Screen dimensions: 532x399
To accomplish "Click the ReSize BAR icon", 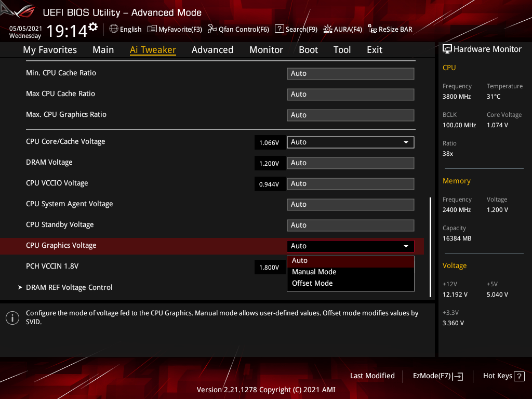I will point(372,29).
